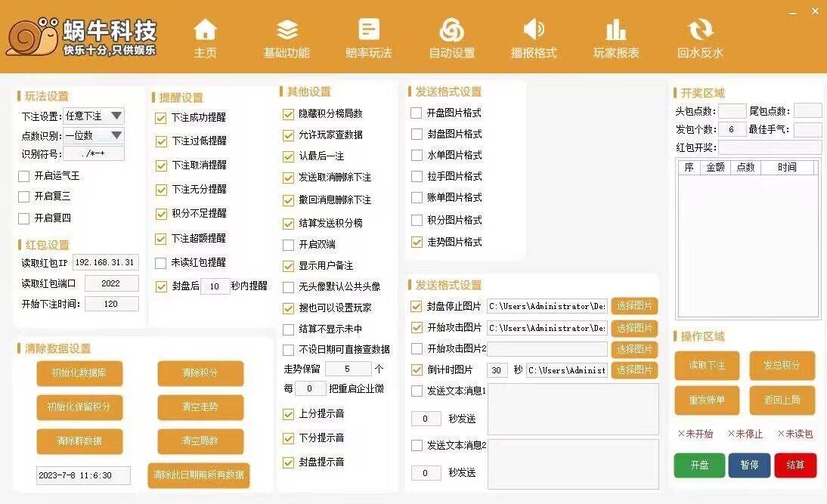Click red 结算 button
Screen dimensions: 827x504
point(795,465)
